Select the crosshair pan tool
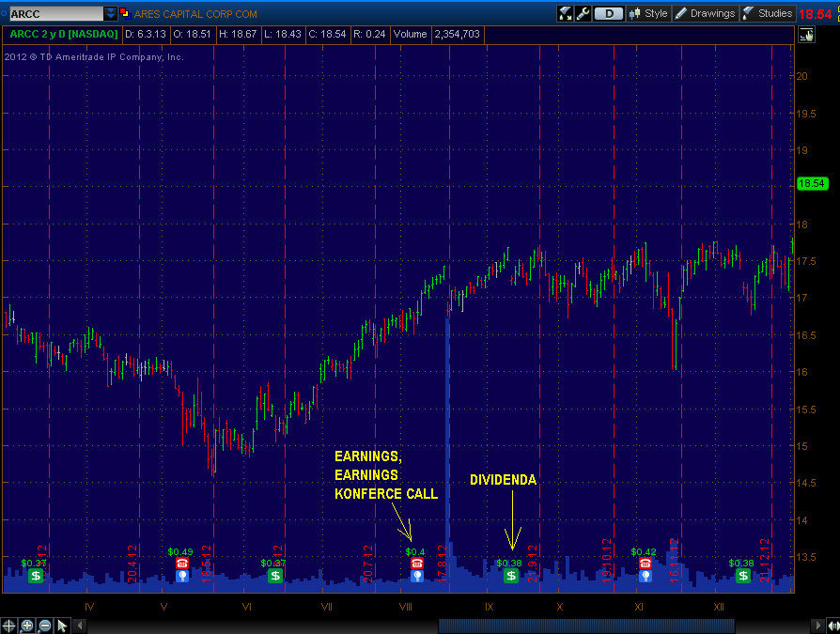Viewport: 840px width, 634px height. 8,626
